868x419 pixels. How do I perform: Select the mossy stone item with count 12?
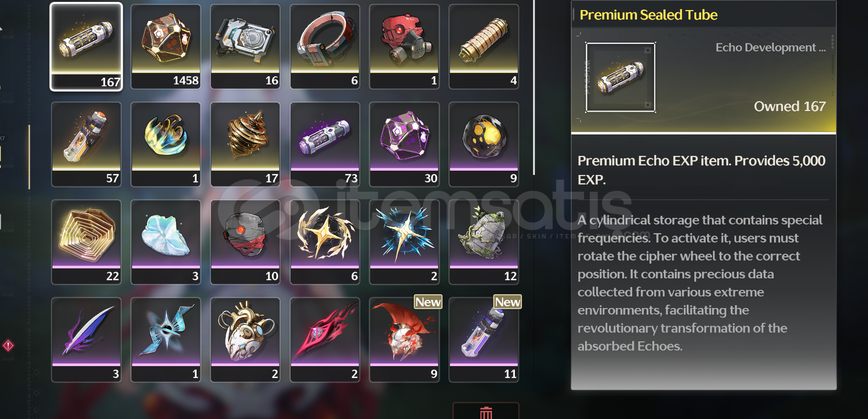click(484, 242)
